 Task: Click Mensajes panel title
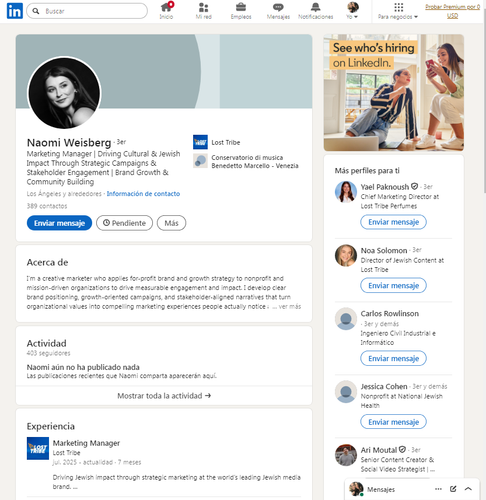pos(381,489)
